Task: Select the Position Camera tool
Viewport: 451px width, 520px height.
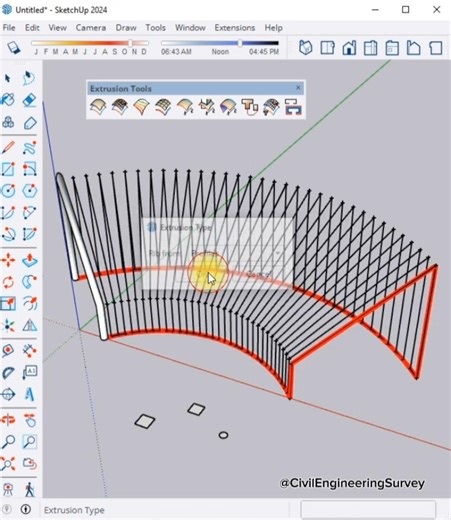Action: (8, 489)
